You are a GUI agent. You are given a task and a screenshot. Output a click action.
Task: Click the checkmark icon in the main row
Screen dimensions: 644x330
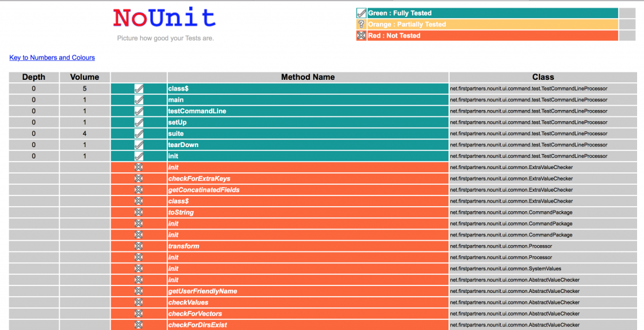(139, 100)
